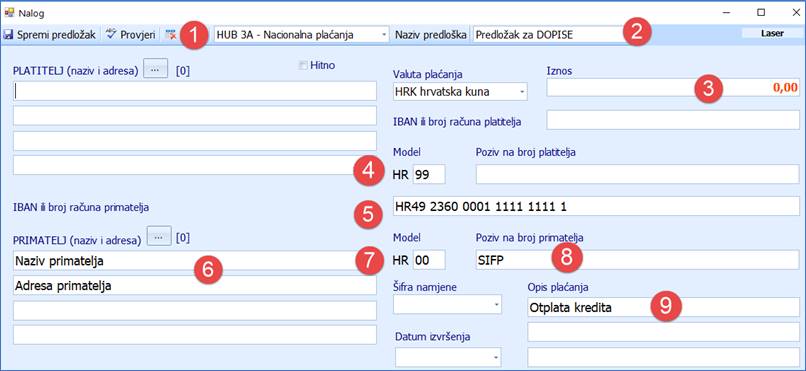The height and width of the screenshot is (371, 806).
Task: Select the second PLATITELJ address line
Action: click(195, 116)
